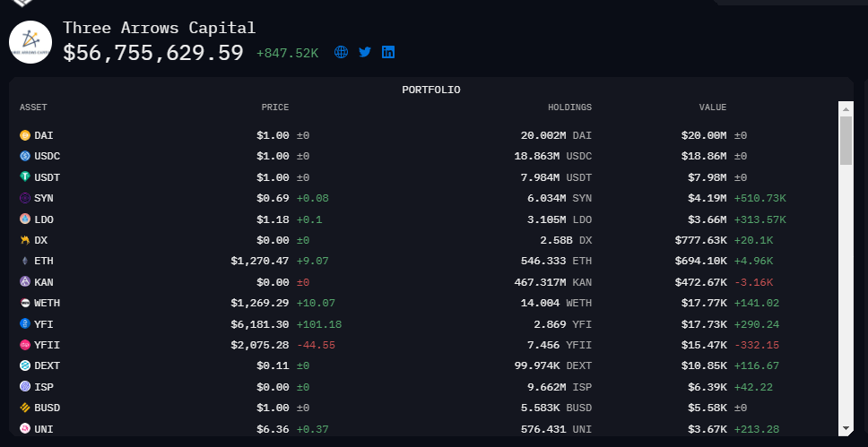Open the Twitter profile icon
Image resolution: width=868 pixels, height=447 pixels.
click(365, 53)
